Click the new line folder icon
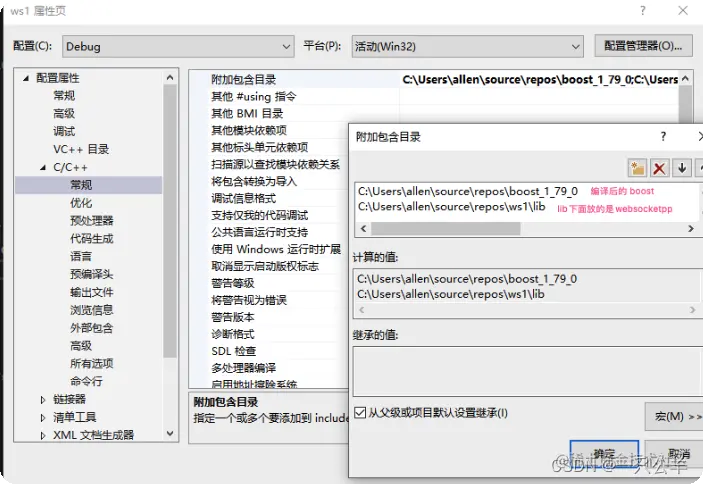The width and height of the screenshot is (703, 484). tap(637, 169)
